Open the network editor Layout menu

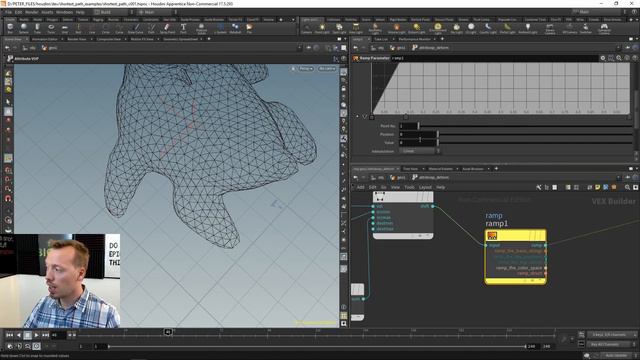coord(425,187)
